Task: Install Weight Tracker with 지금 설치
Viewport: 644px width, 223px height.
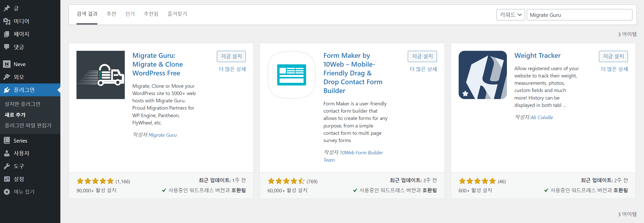Action: (613, 56)
